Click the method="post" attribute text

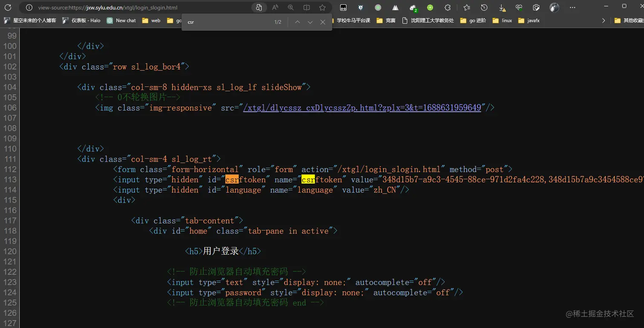click(478, 170)
